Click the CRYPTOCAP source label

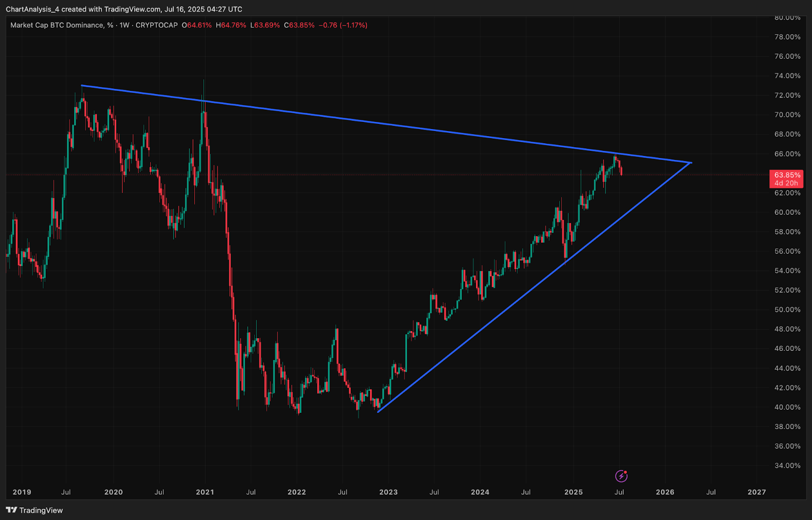157,25
